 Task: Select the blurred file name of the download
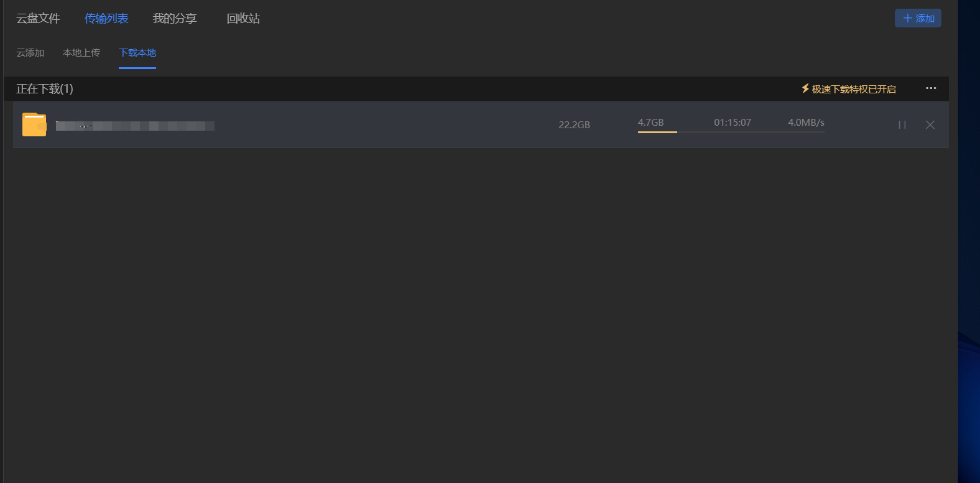coord(135,126)
